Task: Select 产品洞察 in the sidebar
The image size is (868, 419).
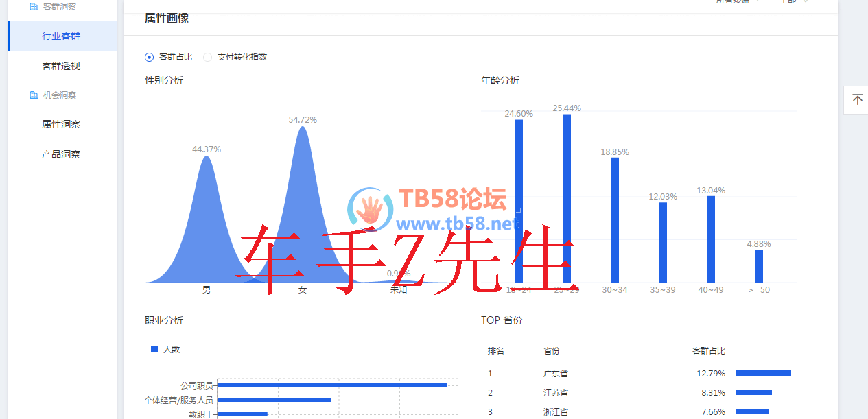Action: point(61,154)
